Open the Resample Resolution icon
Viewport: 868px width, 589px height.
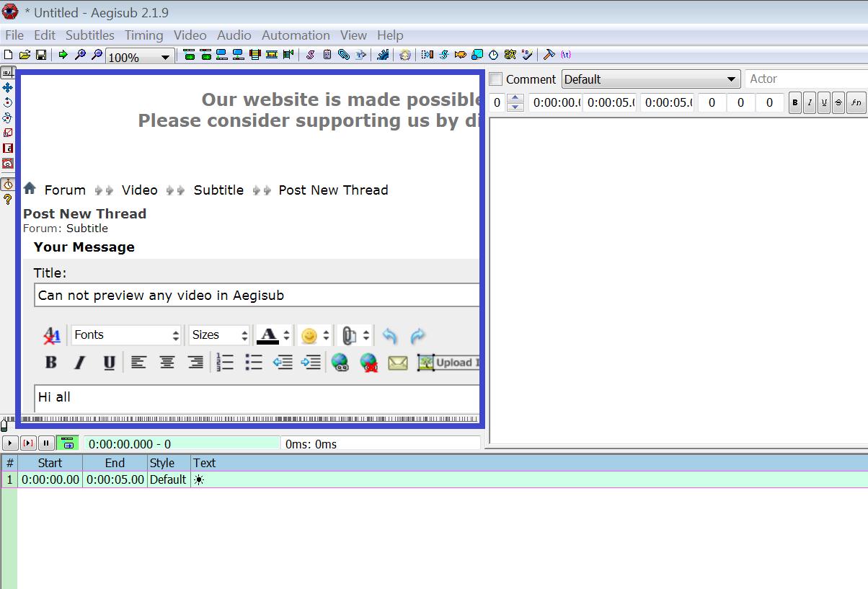click(477, 55)
